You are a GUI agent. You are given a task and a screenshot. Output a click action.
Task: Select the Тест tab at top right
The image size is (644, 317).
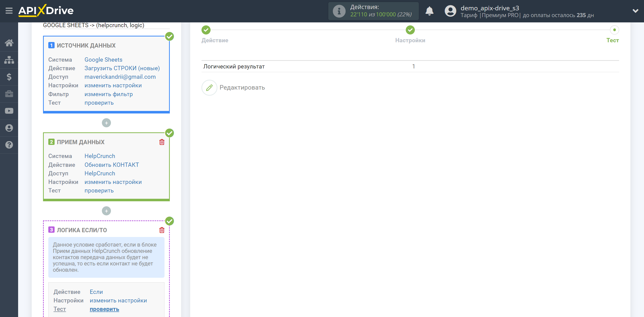tap(612, 40)
